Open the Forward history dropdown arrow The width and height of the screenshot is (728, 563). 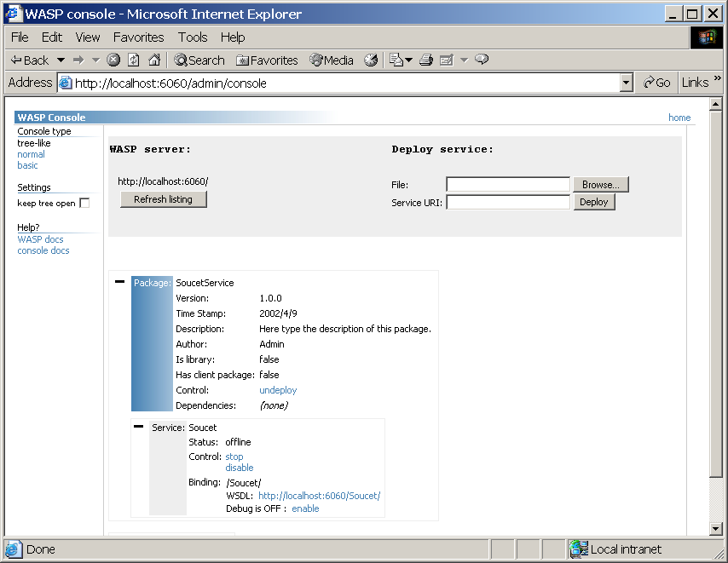(x=96, y=60)
